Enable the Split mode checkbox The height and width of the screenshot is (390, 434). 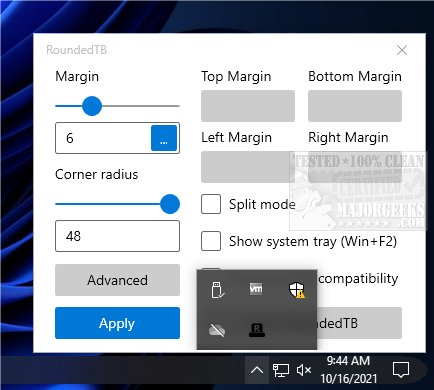coord(211,204)
